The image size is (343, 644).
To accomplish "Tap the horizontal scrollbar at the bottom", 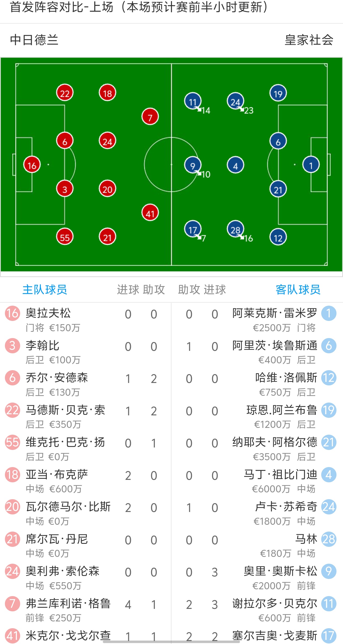I will pyautogui.click(x=171, y=642).
